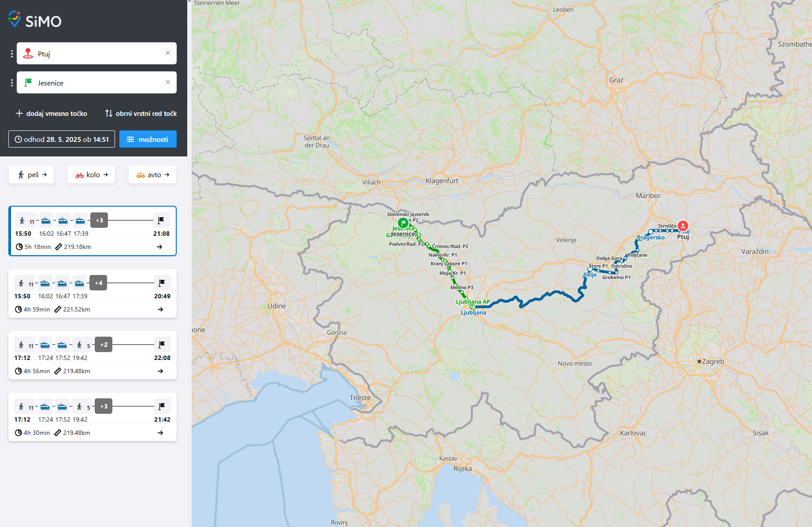Add an intermediate point with dodaj vmesno točko
The height and width of the screenshot is (527, 812).
pyautogui.click(x=52, y=114)
